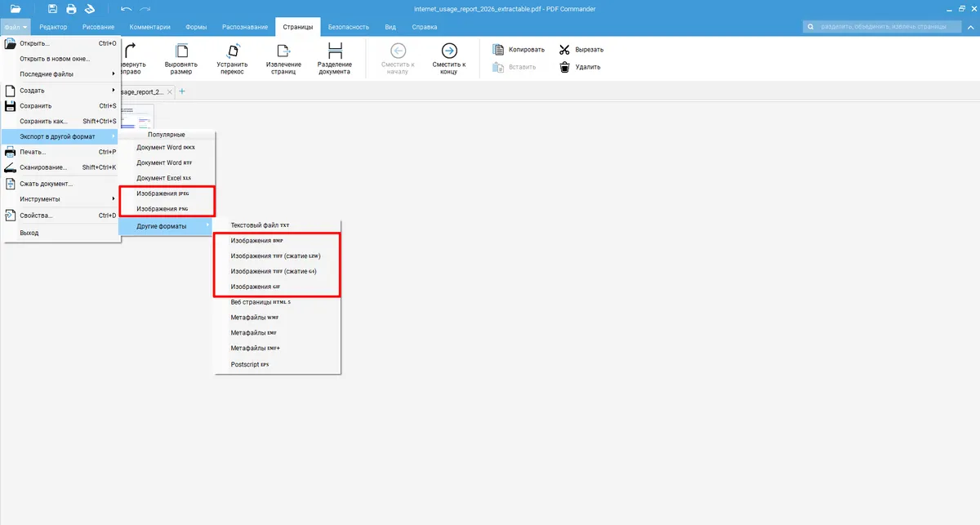980x525 pixels.
Task: Export as Веб страницы HTML 5
Action: coord(278,302)
